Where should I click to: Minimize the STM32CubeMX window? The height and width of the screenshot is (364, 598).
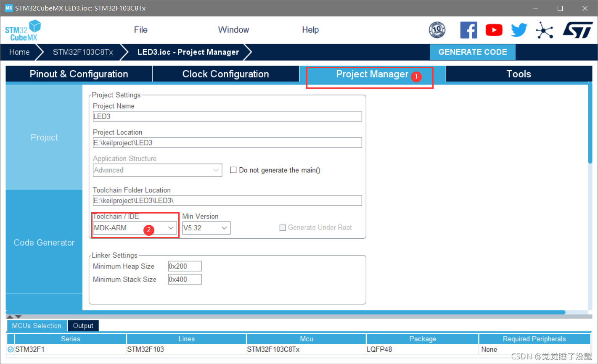pos(535,8)
